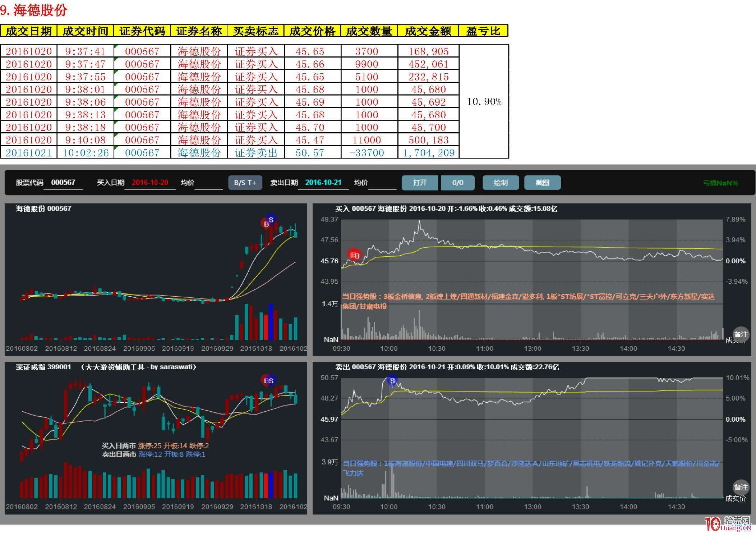Click the 50.57 sell price cell
The image size is (756, 535).
(312, 153)
